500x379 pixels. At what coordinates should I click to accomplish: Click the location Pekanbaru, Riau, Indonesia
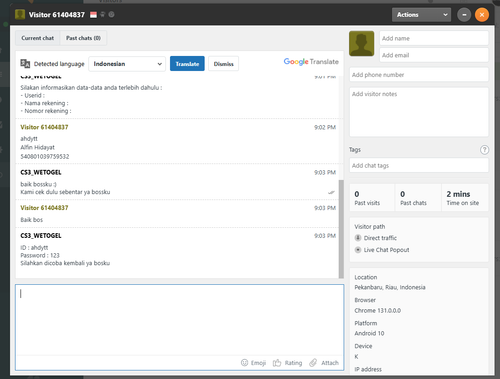(x=390, y=287)
